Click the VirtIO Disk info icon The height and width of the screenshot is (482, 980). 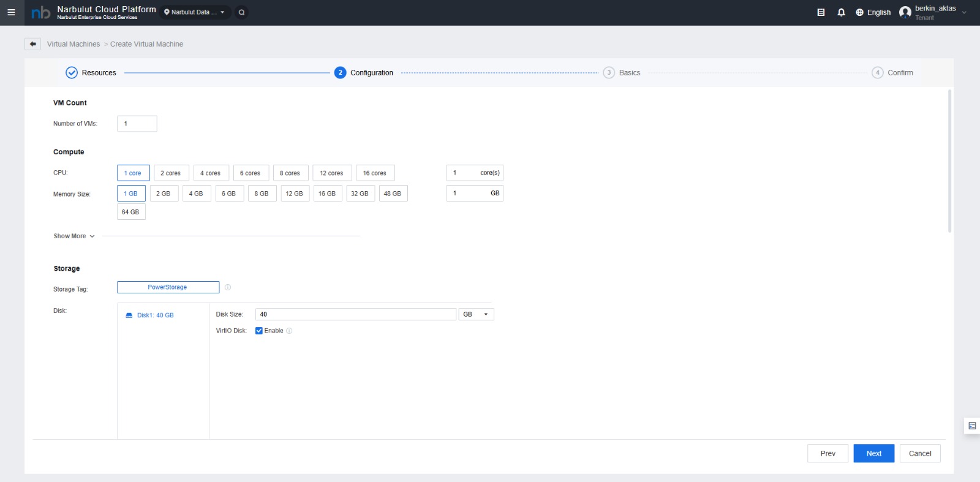point(290,331)
